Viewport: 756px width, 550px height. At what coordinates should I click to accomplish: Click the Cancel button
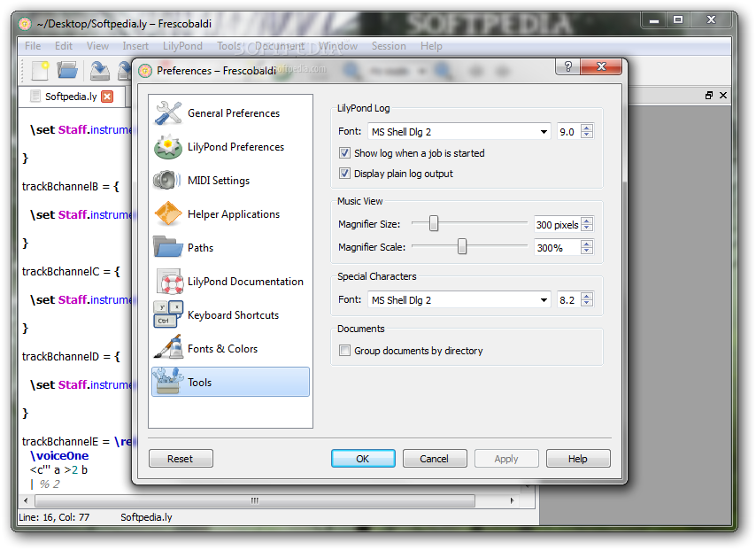click(435, 459)
